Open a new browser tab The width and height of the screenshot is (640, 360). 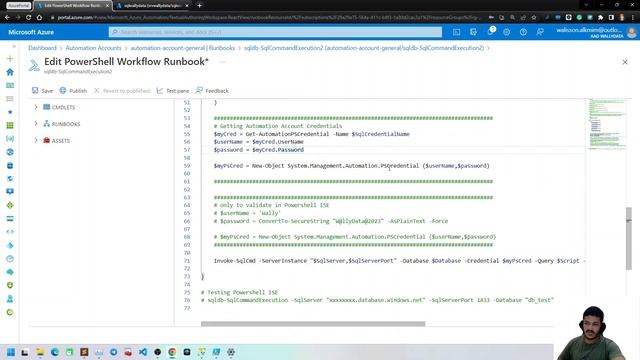pos(200,6)
